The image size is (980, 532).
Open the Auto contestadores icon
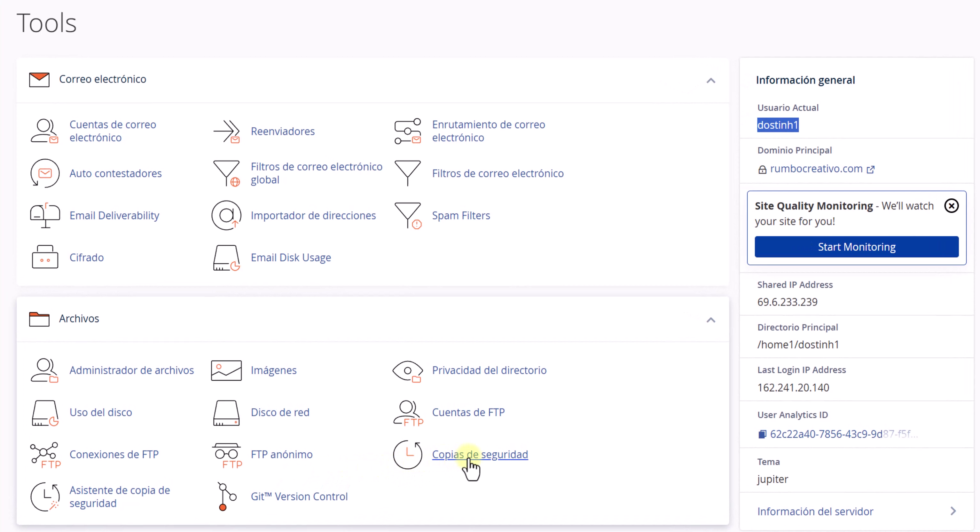[x=45, y=173]
